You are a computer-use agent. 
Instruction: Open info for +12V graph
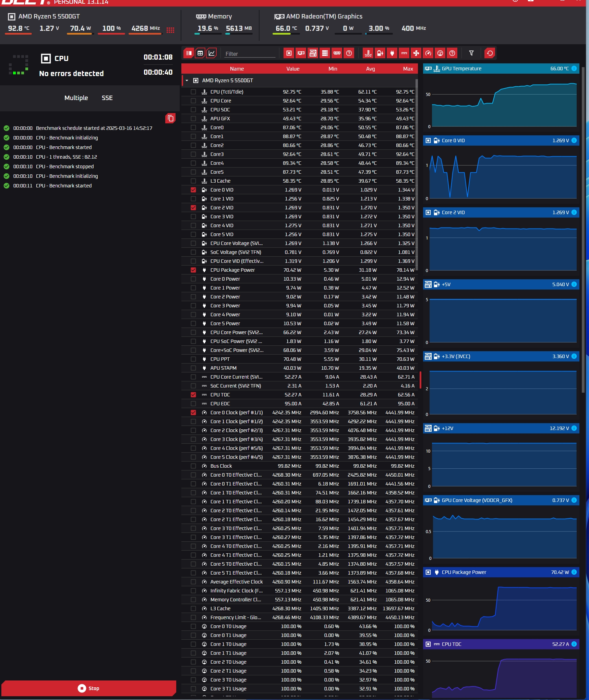574,428
